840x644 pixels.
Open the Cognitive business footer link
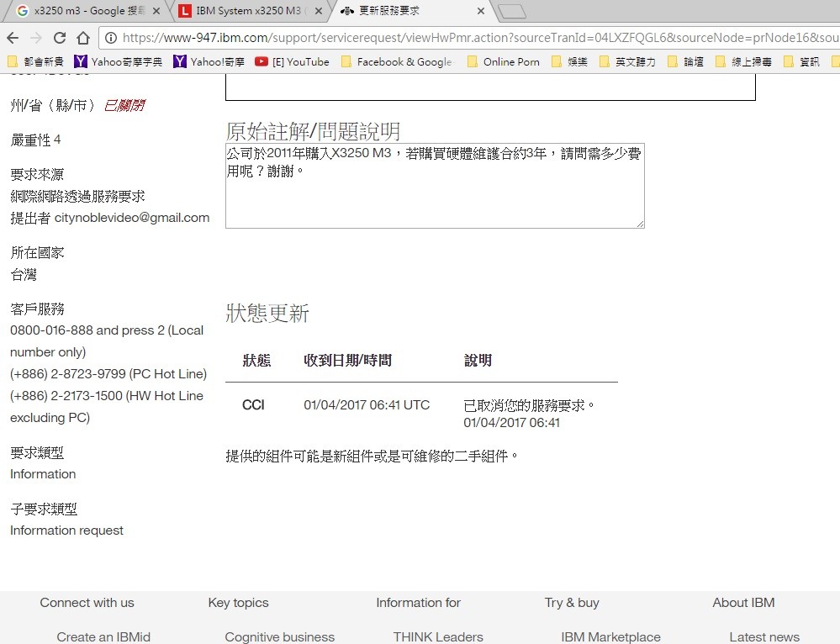pos(280,637)
